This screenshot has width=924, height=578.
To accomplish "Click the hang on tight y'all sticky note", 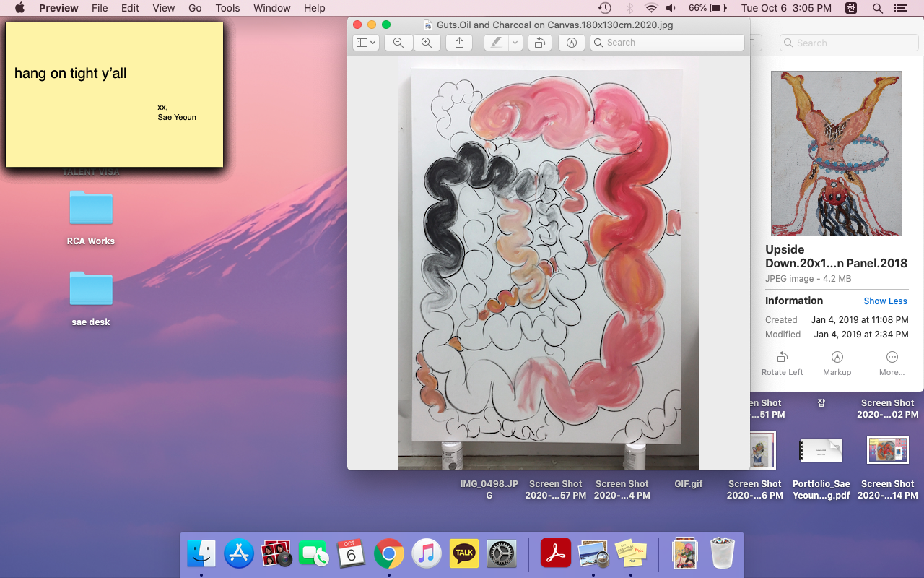I will (115, 95).
